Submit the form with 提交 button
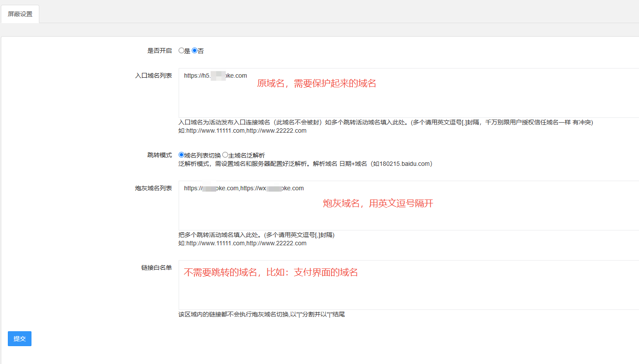639x364 pixels. [20, 339]
